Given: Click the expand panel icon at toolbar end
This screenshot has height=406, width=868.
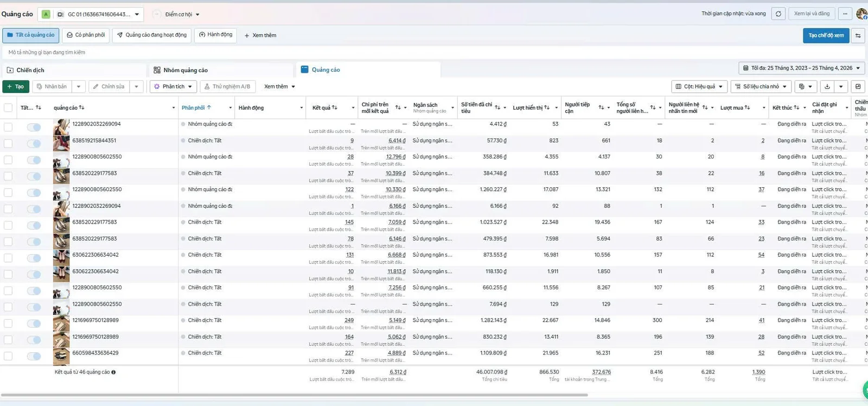Looking at the screenshot, I should [858, 86].
